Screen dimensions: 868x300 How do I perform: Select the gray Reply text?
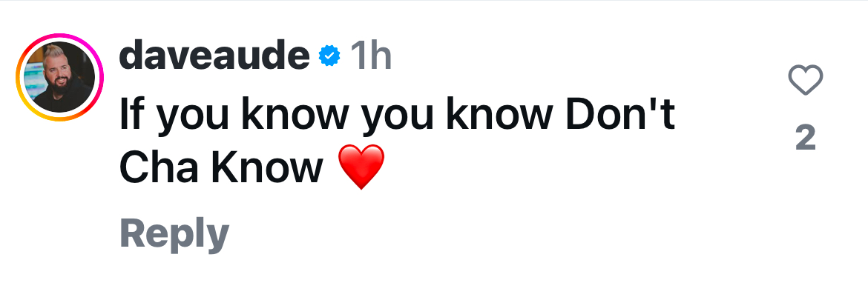point(174,233)
